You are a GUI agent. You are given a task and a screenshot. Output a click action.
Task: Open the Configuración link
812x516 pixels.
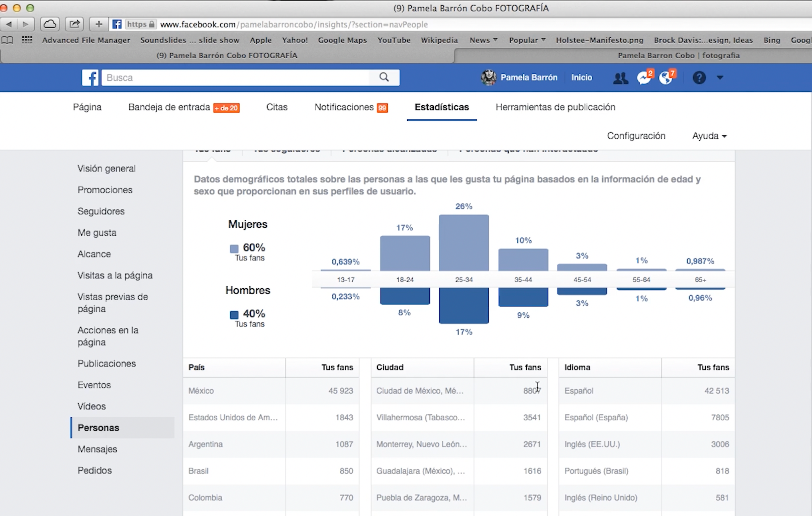[636, 136]
